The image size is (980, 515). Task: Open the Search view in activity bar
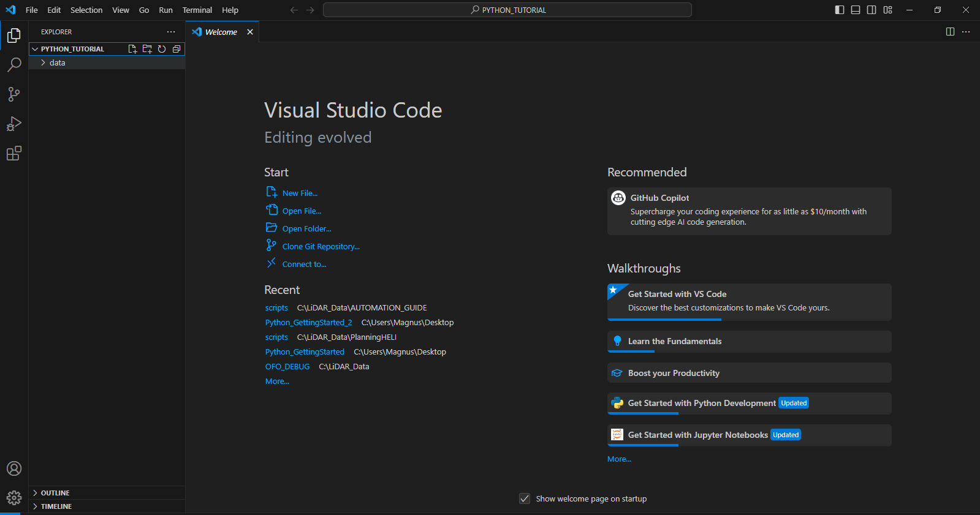click(x=14, y=65)
